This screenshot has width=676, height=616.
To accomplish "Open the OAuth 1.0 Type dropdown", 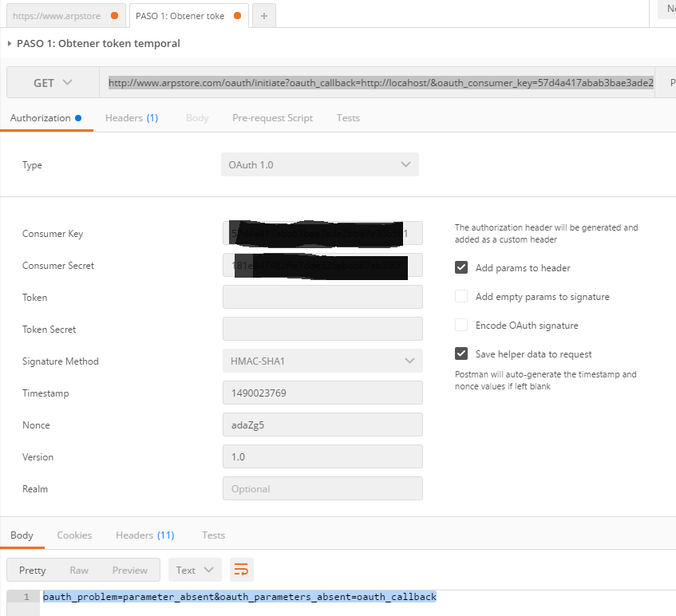I will coord(319,165).
